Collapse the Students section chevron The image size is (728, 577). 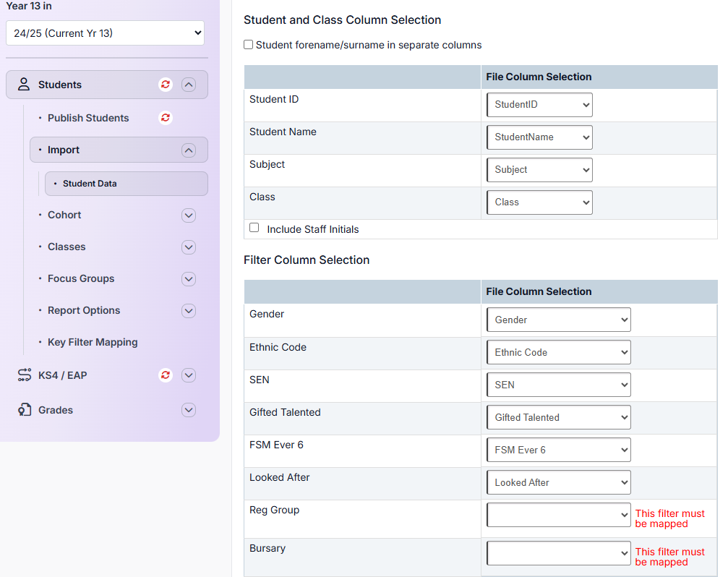click(189, 85)
